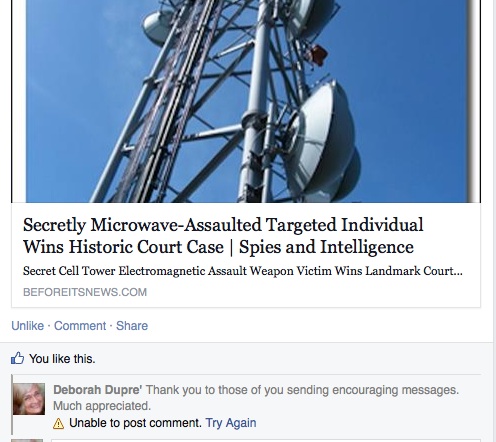
Task: Click the BEFOREITSNEWS.COM source label
Action: (85, 292)
